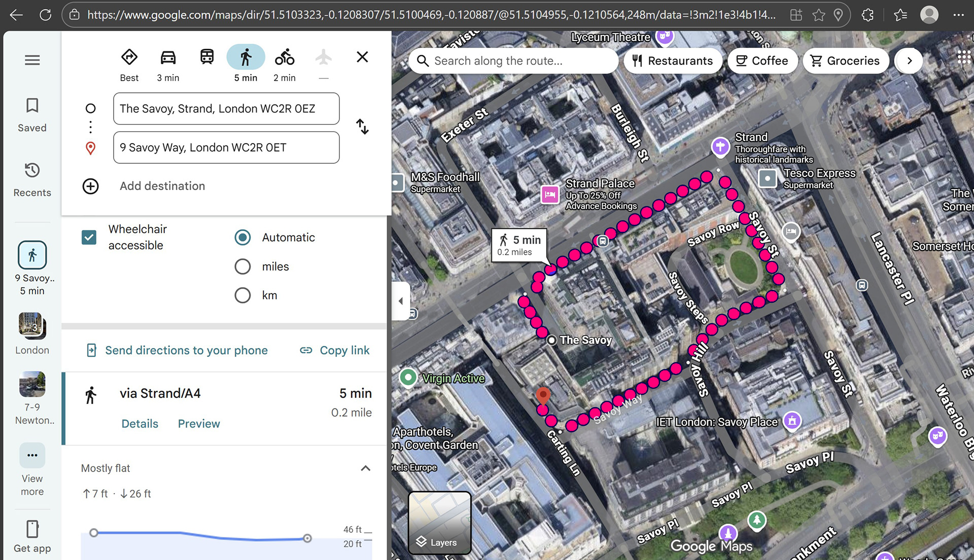The height and width of the screenshot is (560, 974).
Task: Select the transit travel mode icon
Action: [x=207, y=57]
